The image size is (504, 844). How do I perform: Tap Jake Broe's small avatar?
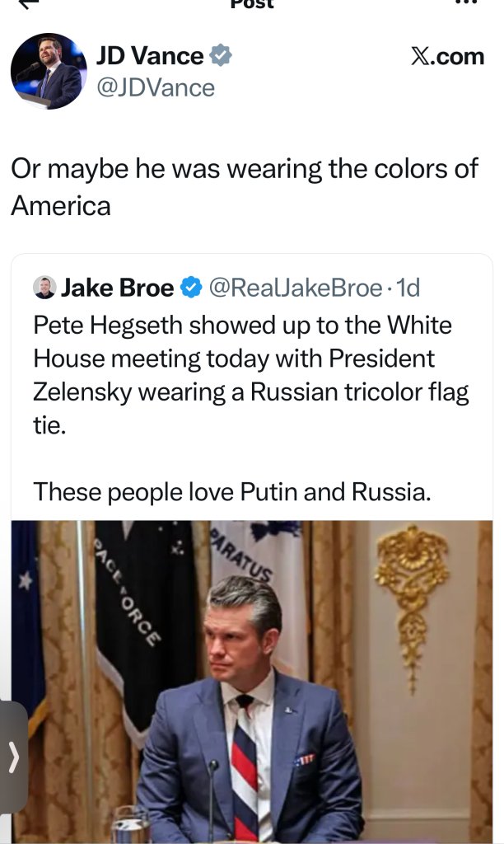tap(44, 288)
